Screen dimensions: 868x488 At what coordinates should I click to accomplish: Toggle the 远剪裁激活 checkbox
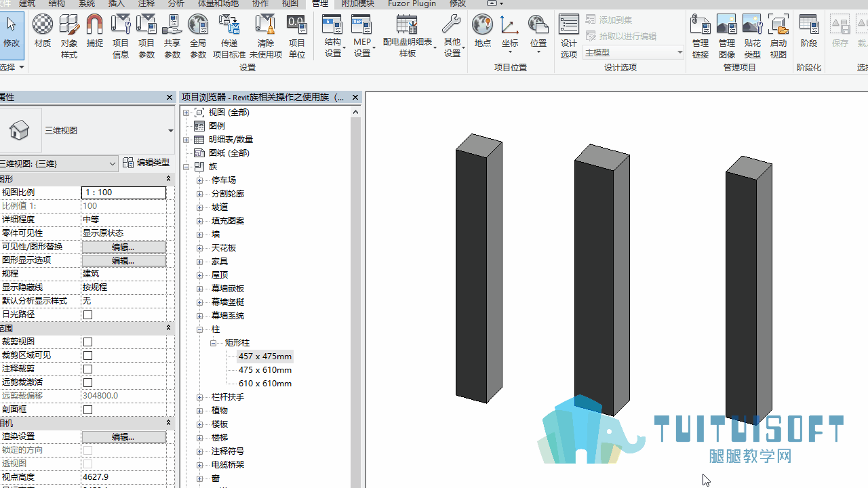click(x=87, y=382)
